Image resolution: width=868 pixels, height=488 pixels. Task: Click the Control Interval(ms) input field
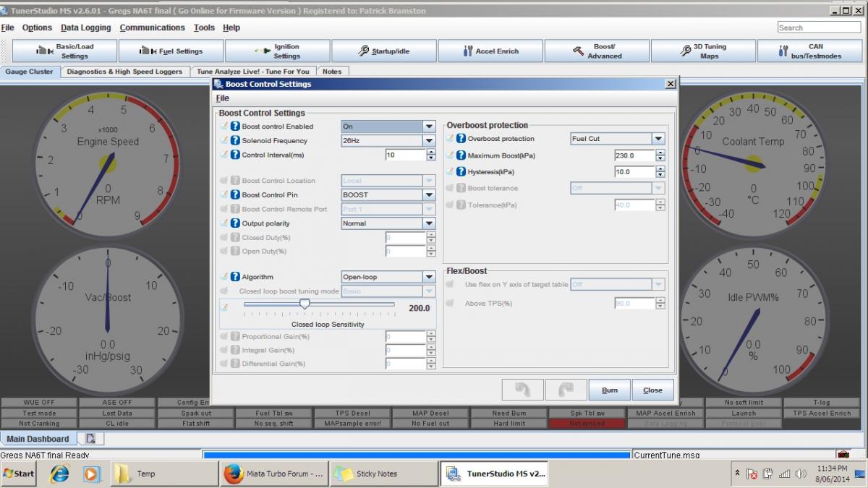point(405,155)
